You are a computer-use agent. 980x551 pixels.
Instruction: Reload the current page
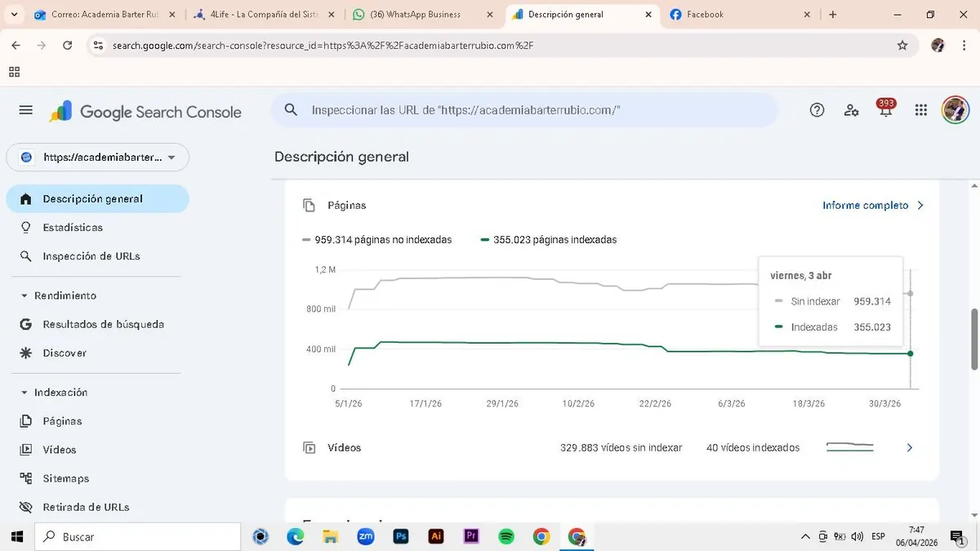[x=68, y=46]
